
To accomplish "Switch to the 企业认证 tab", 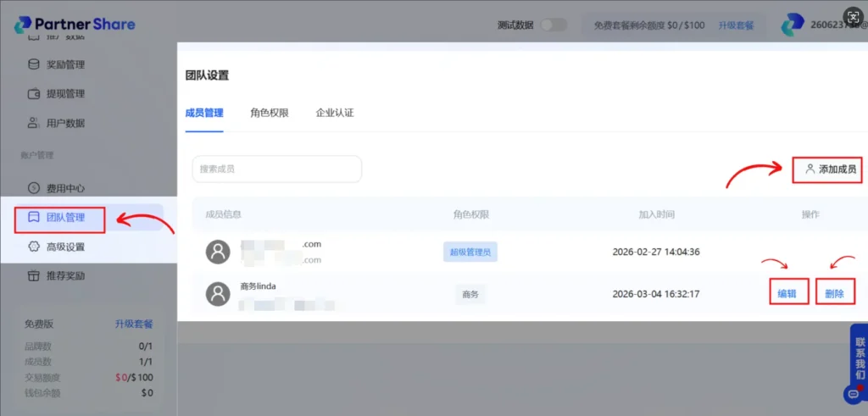I will (x=335, y=113).
